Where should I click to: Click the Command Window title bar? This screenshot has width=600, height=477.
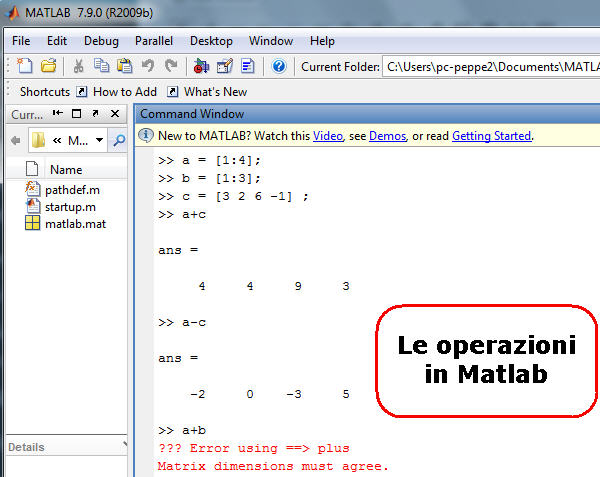(x=367, y=114)
